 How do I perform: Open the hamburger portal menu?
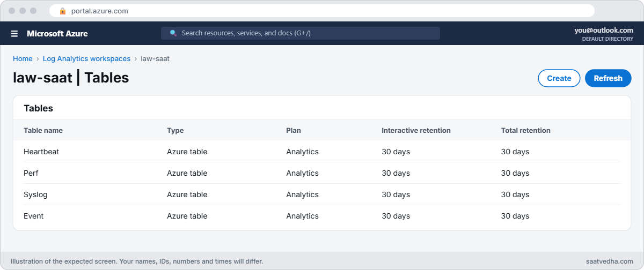tap(14, 34)
